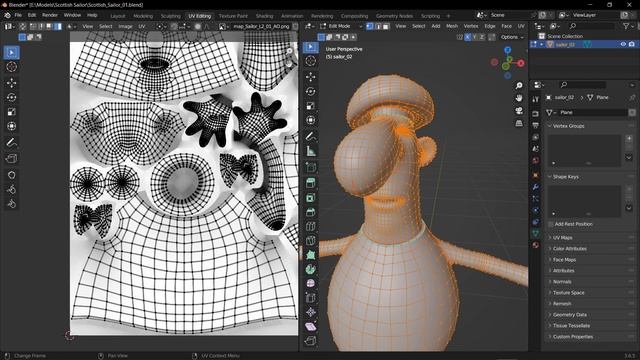Collapse the Vertex Groups panel

pyautogui.click(x=568, y=126)
